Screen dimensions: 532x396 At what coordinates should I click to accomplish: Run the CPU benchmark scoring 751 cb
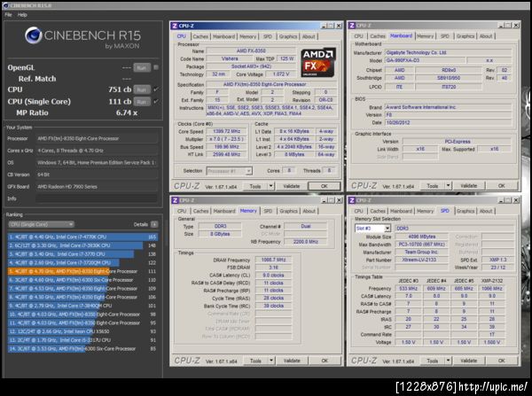(142, 89)
